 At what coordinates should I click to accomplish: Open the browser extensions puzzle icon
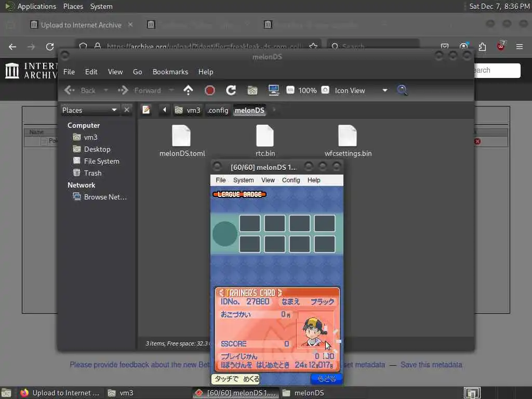482,46
